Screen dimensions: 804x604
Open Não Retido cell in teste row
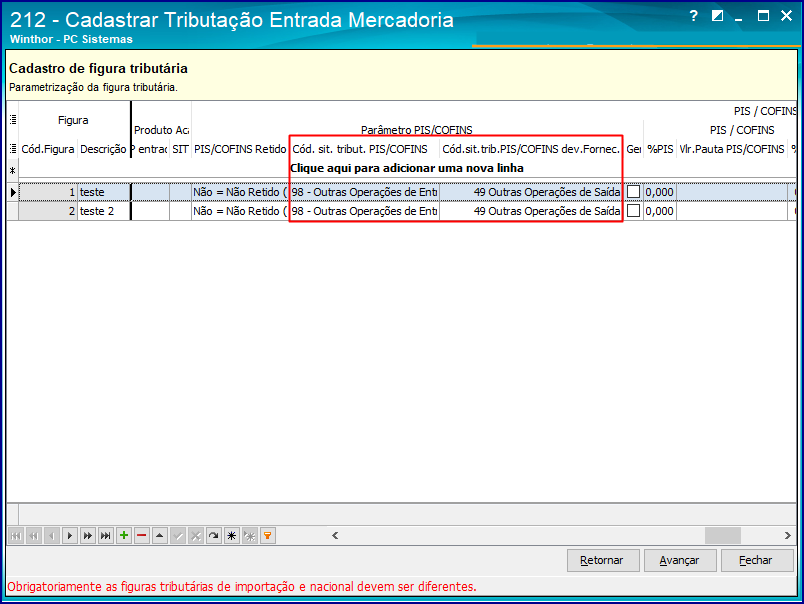(x=240, y=192)
